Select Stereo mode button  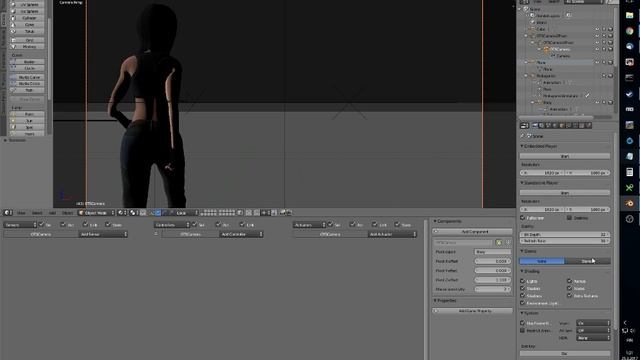tap(588, 261)
